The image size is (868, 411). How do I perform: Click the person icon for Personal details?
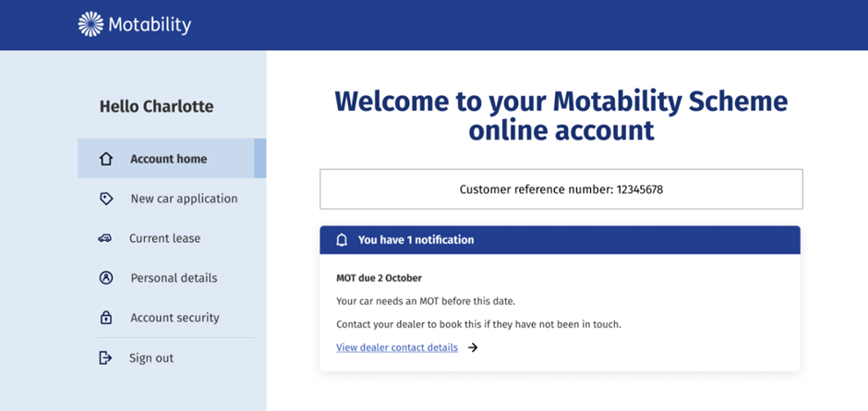[106, 278]
